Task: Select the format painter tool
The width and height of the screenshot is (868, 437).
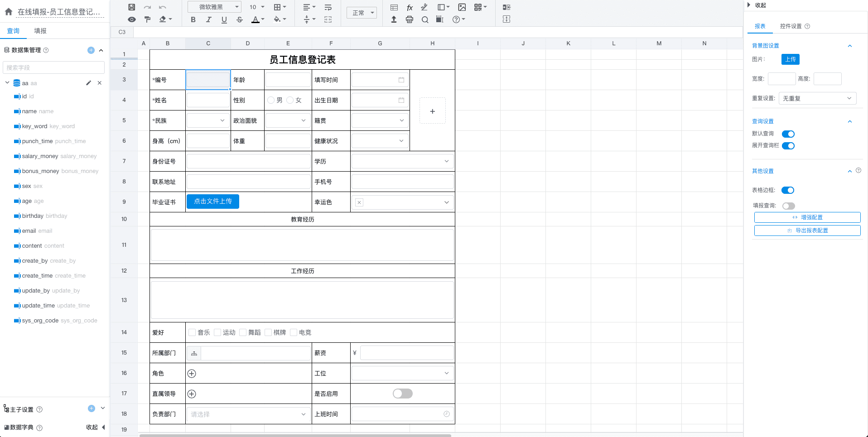Action: tap(147, 19)
